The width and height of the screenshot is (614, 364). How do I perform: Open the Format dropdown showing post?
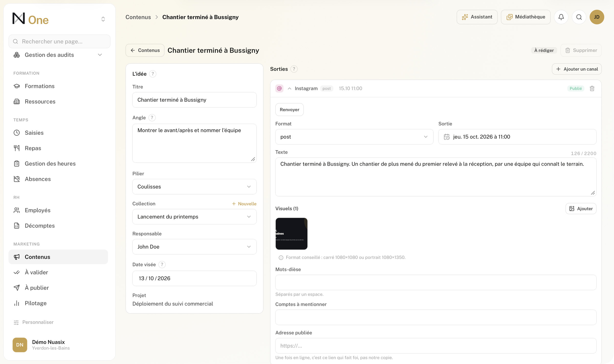click(x=354, y=137)
